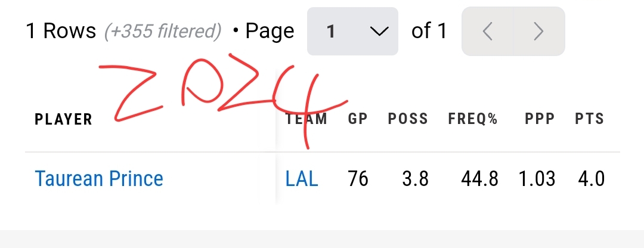Go to the previous page arrow
This screenshot has height=248, width=644.
click(488, 31)
